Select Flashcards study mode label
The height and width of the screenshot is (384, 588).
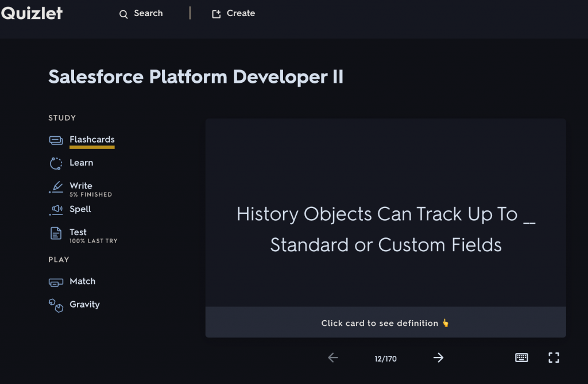tap(92, 140)
